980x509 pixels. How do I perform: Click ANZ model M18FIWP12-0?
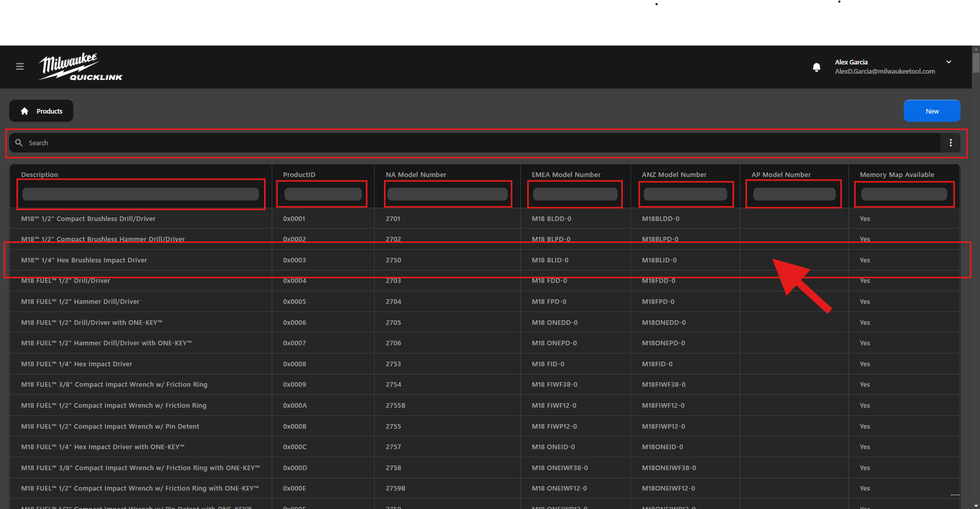click(x=663, y=426)
